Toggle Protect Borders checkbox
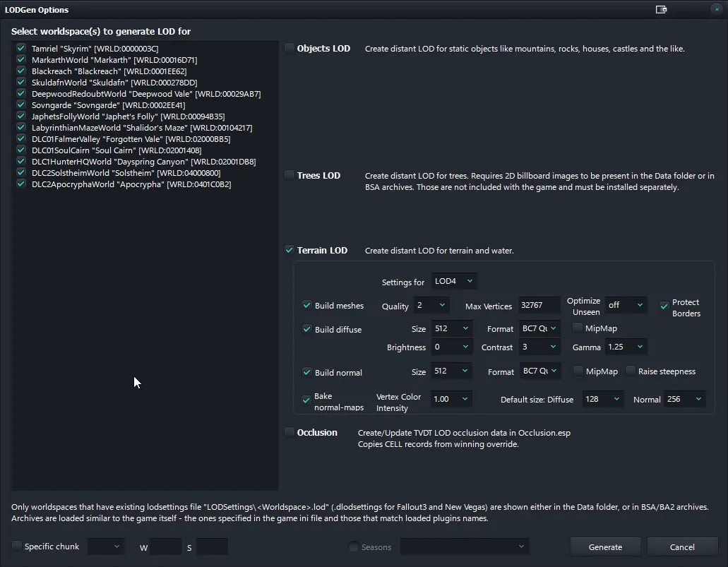The height and width of the screenshot is (567, 728). [x=664, y=306]
